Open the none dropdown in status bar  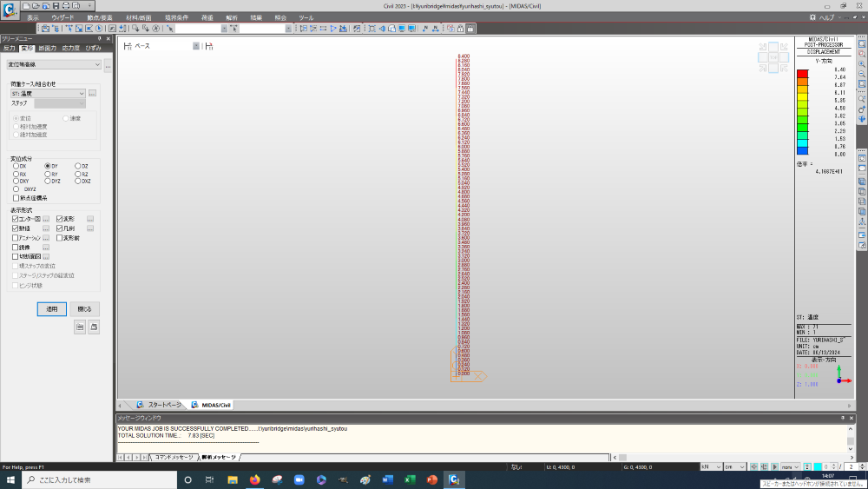[x=791, y=466]
